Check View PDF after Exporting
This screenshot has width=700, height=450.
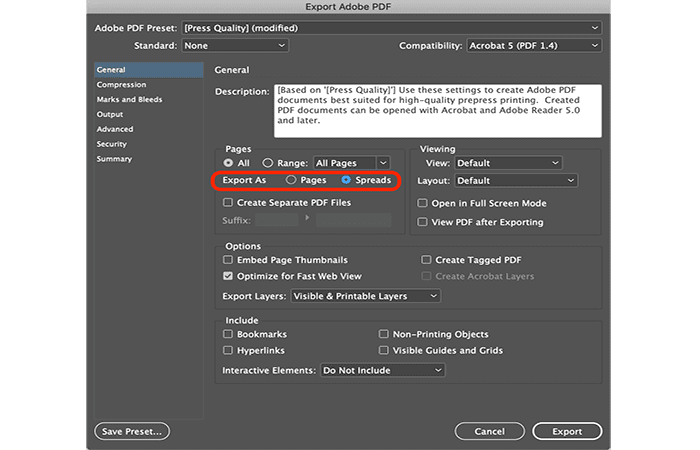(422, 222)
